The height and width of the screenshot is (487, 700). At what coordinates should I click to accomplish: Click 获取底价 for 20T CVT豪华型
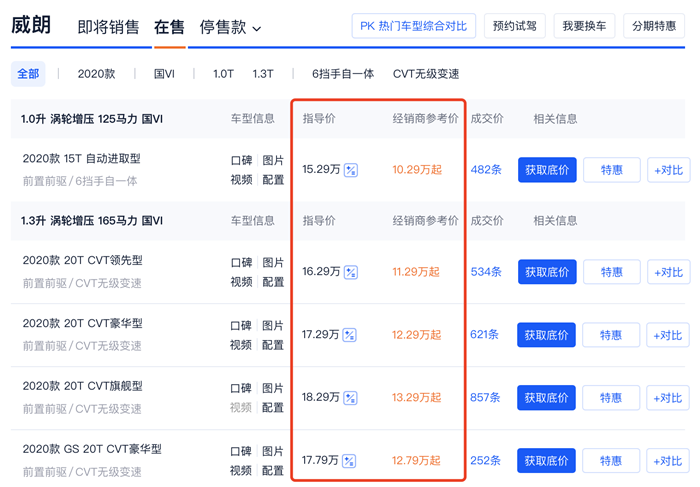pos(546,335)
